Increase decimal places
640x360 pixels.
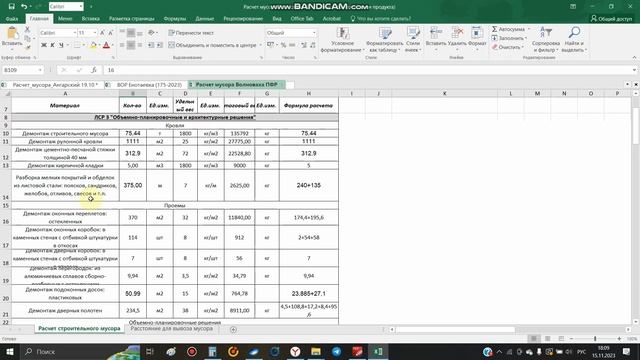[304, 45]
